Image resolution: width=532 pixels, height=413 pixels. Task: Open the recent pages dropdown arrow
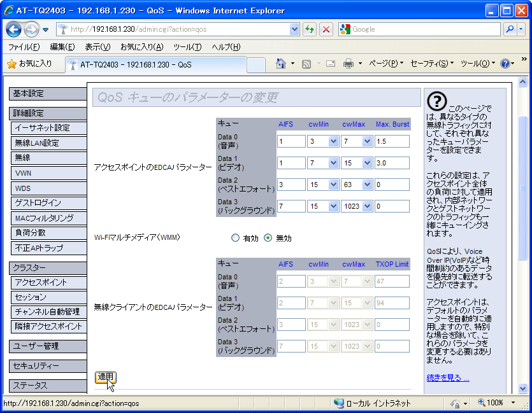(x=45, y=30)
